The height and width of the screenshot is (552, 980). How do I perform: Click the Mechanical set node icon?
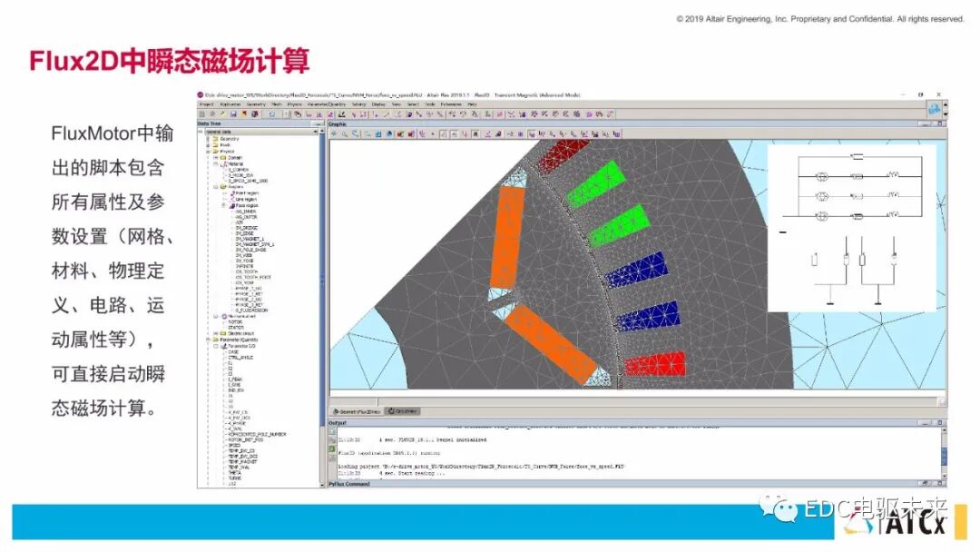click(x=224, y=316)
